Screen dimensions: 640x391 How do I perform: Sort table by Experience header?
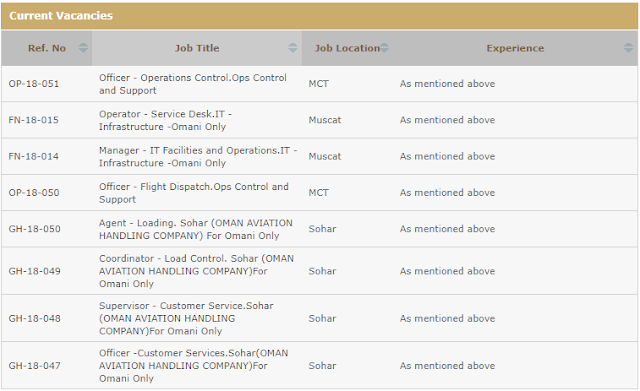tap(515, 48)
